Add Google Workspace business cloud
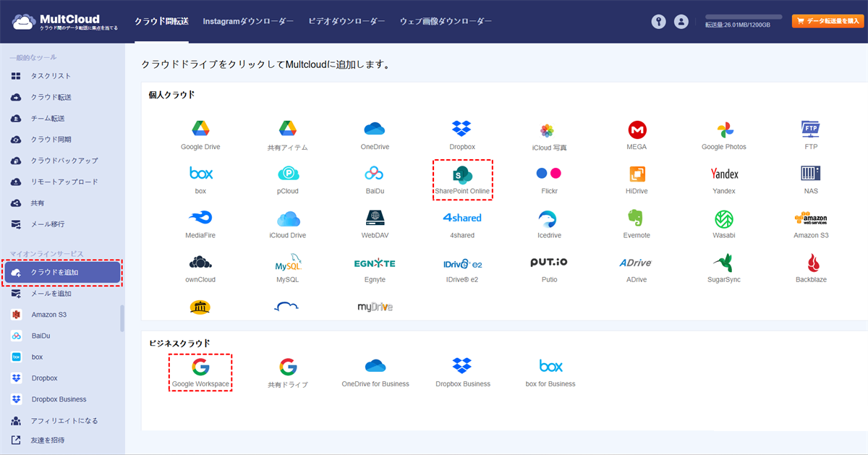This screenshot has width=868, height=455. (x=200, y=370)
